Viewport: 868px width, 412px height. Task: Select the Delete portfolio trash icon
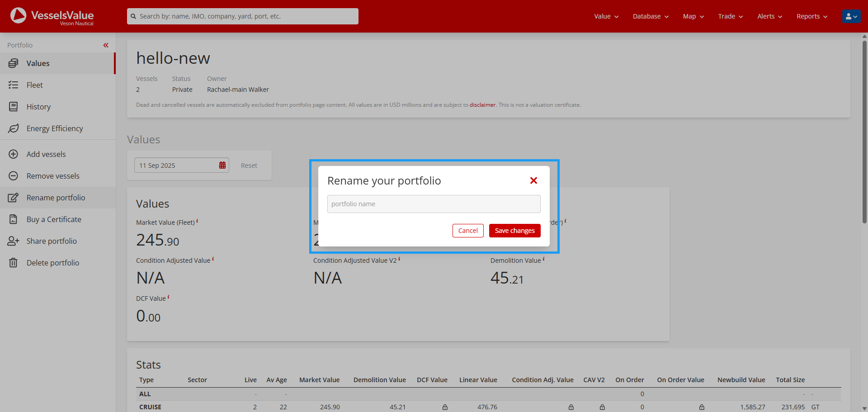(14, 263)
